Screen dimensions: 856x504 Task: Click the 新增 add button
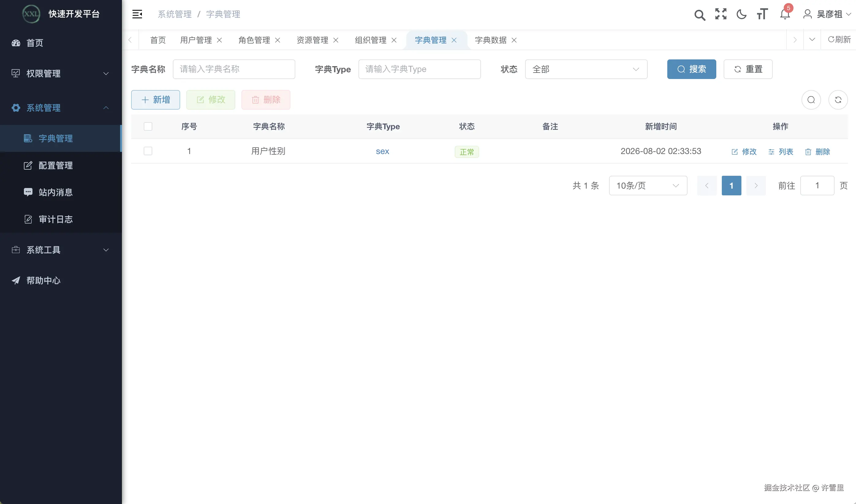[x=156, y=100]
